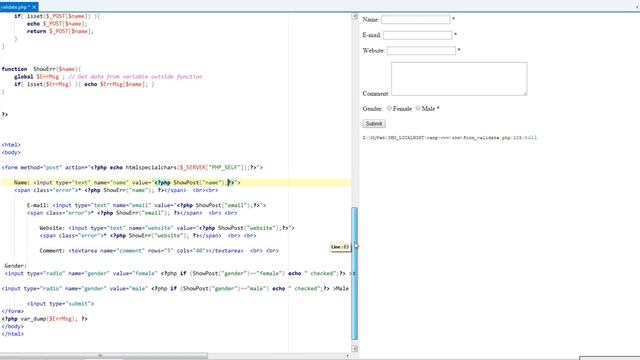Viewport: 640px width, 360px height.
Task: Click the Submit button in the form
Action: (x=373, y=123)
